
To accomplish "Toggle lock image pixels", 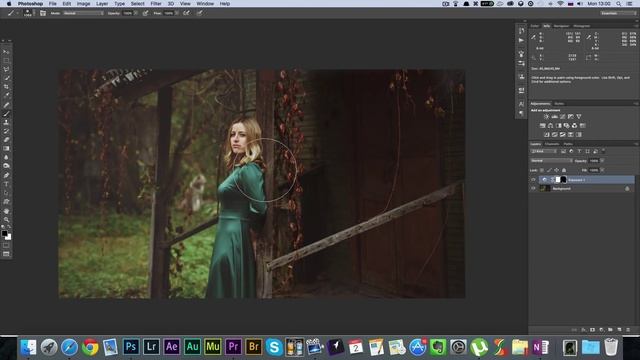I will point(549,170).
